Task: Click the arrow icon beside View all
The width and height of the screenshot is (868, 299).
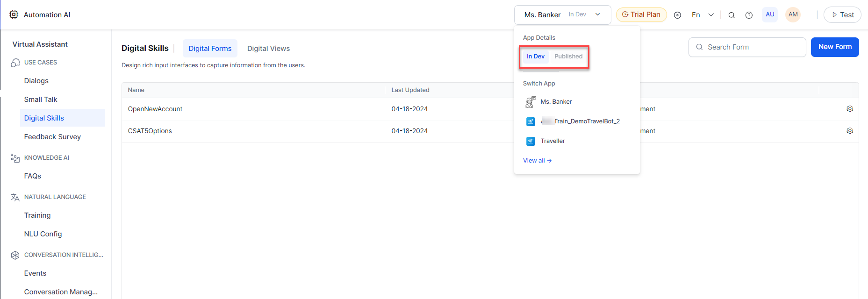Action: 549,161
